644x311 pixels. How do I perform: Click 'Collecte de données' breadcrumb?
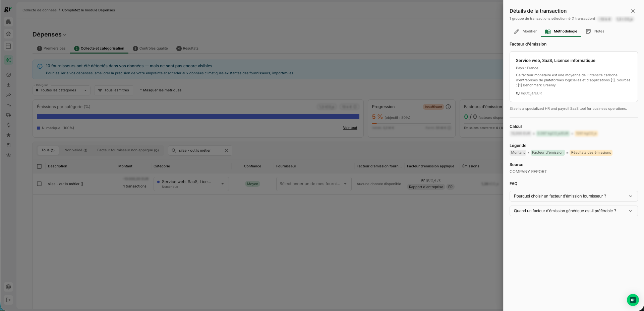point(40,10)
